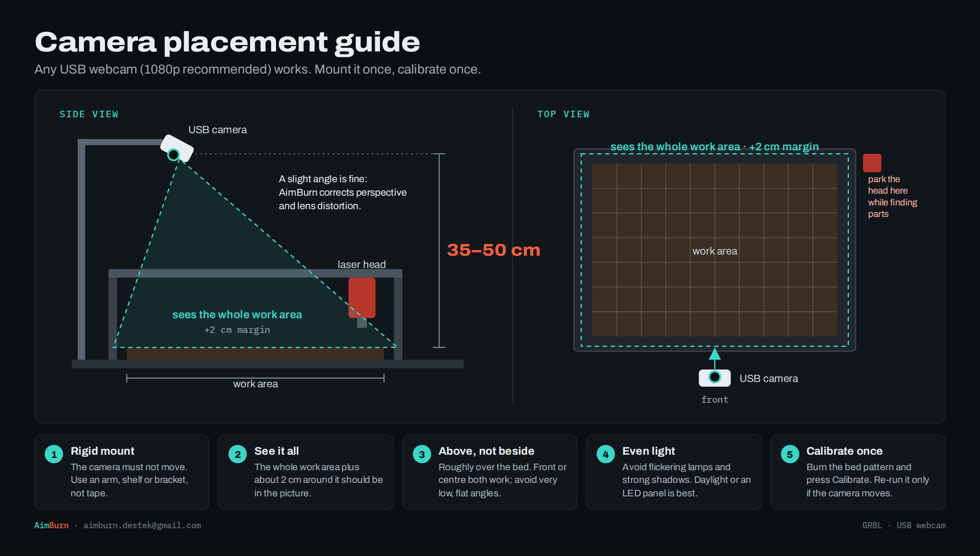
Task: Click the USB camera icon in side view
Action: 176,148
